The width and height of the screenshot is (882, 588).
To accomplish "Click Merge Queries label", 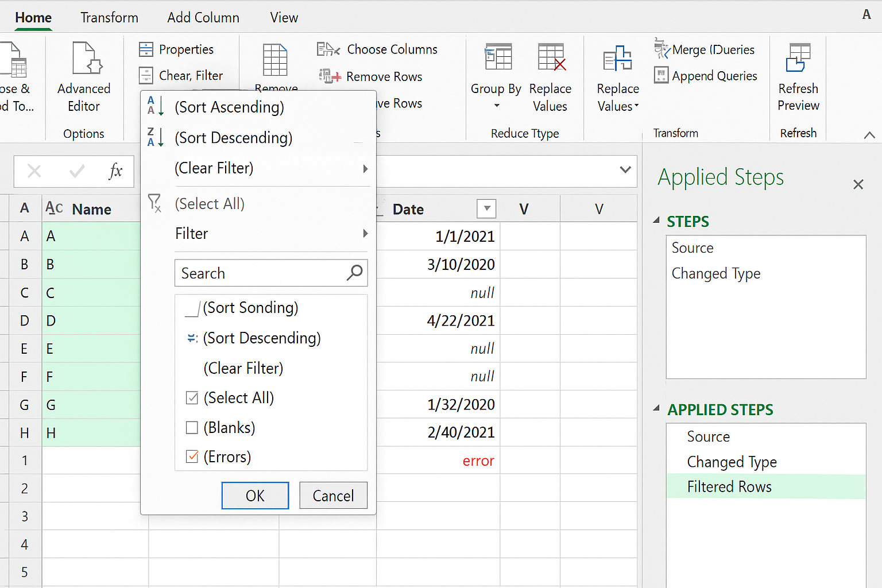I will pyautogui.click(x=713, y=49).
